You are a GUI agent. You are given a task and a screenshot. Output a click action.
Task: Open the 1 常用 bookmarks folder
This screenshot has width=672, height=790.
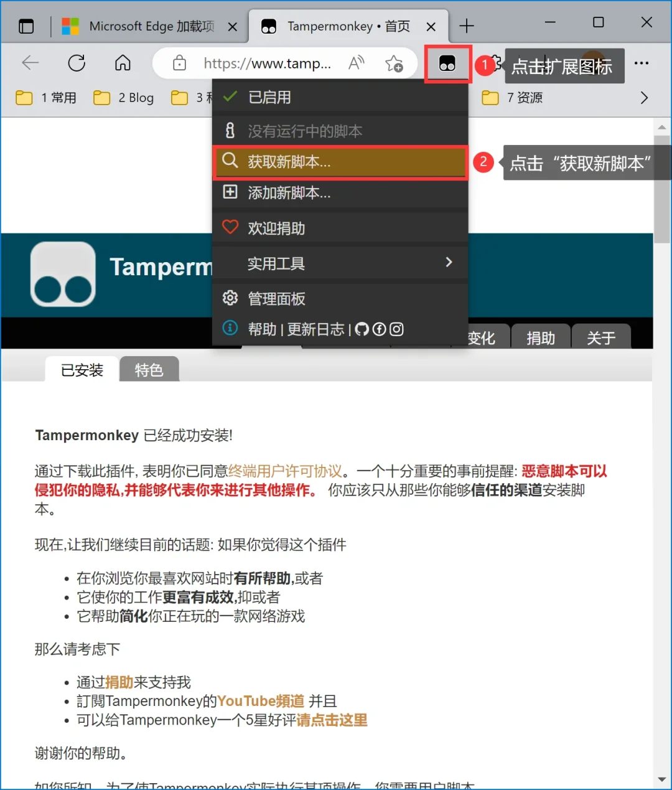pos(46,98)
